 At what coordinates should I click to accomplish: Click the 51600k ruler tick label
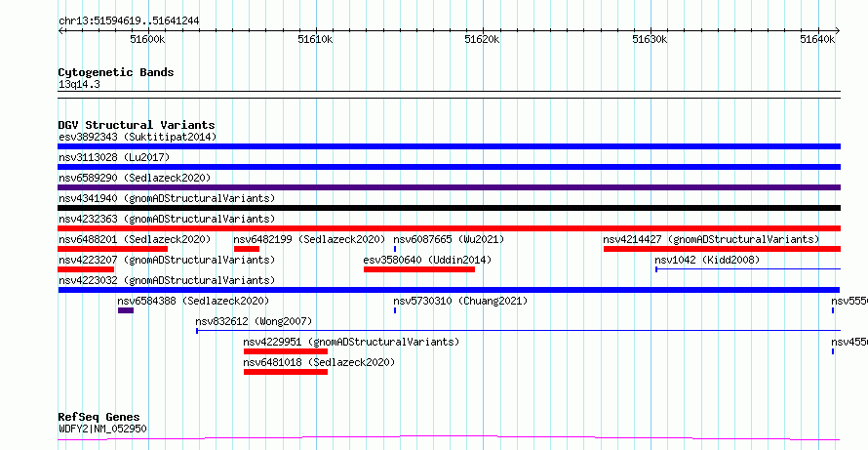click(147, 40)
